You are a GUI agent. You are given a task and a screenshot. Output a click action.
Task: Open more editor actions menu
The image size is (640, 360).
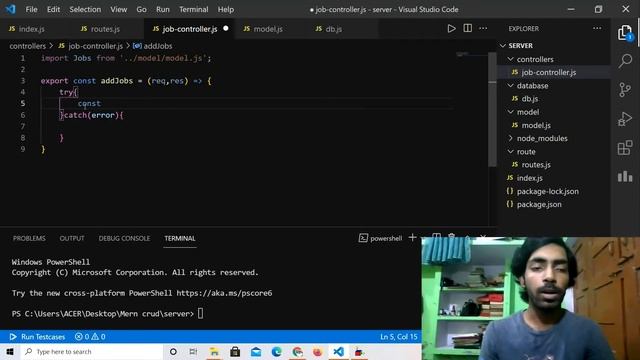point(483,28)
